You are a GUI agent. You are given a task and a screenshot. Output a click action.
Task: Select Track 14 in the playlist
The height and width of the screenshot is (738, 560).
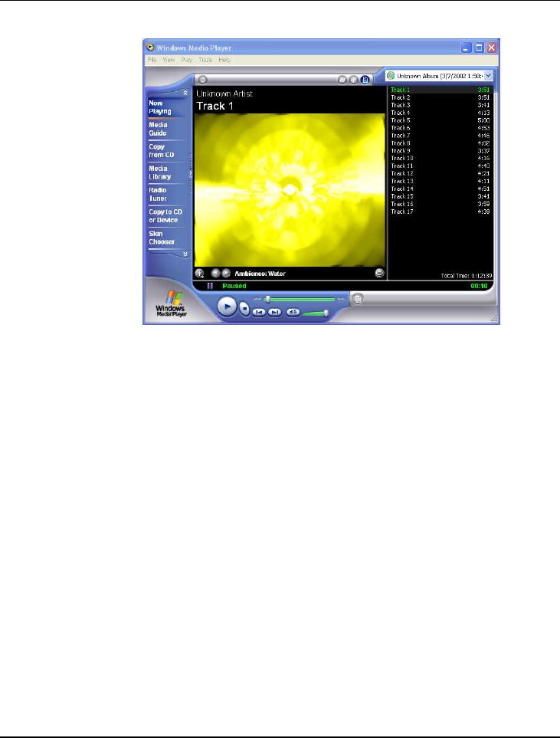[440, 189]
